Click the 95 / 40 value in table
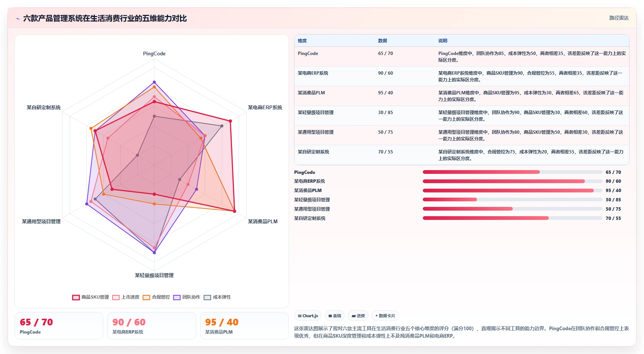Viewport: 644px width, 354px height. [386, 93]
